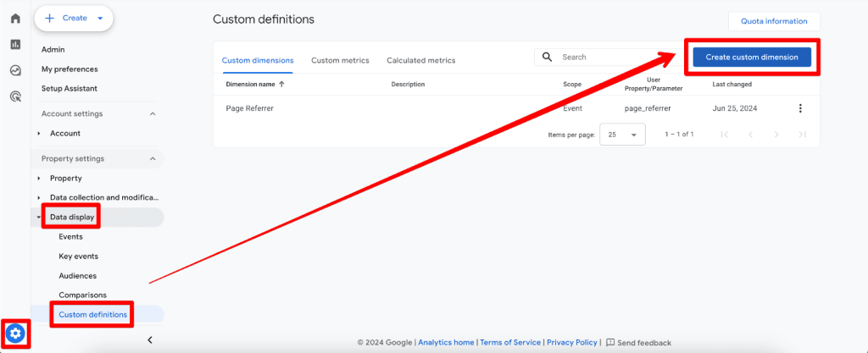Switch to the Calculated metrics tab
Image resolution: width=868 pixels, height=353 pixels.
[x=420, y=60]
